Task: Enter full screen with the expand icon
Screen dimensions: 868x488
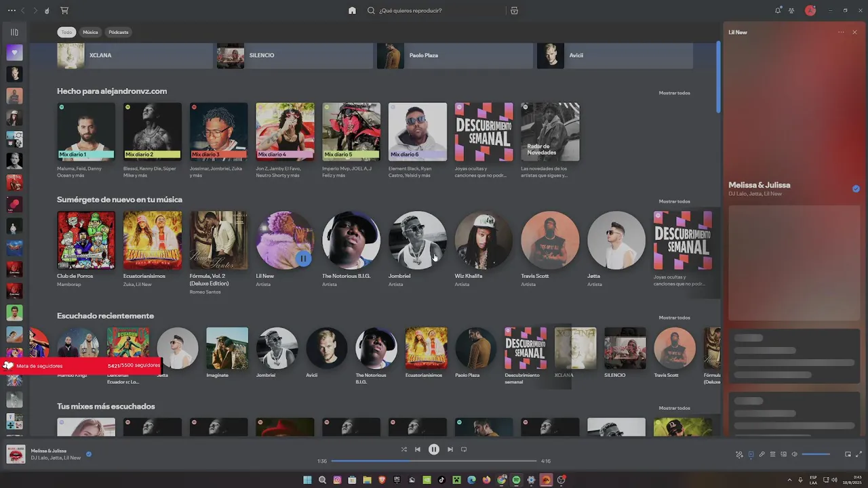Action: click(x=859, y=454)
